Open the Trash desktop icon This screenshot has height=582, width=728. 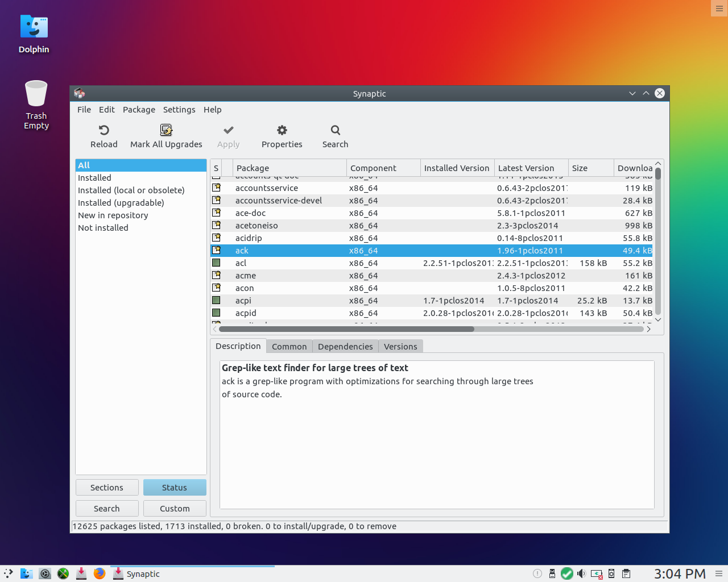coord(36,105)
